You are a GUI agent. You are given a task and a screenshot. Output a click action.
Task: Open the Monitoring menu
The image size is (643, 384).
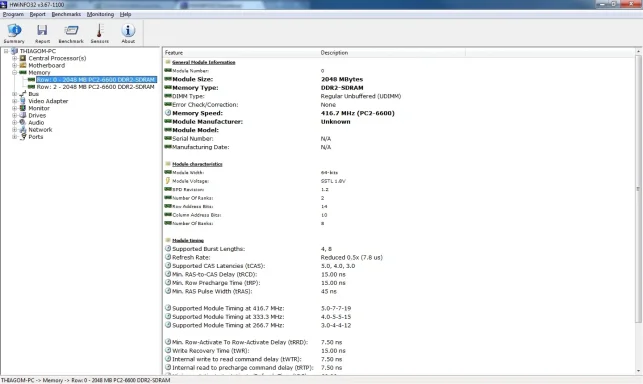click(x=100, y=14)
